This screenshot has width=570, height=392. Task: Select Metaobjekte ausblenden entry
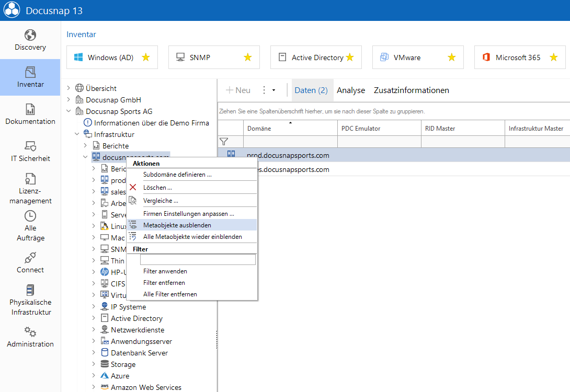tap(192, 225)
